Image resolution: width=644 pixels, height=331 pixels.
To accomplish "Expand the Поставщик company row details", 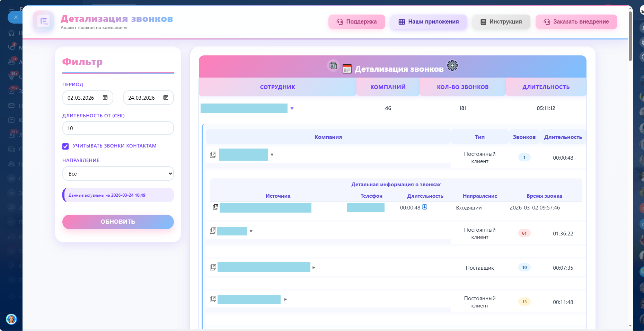I will click(314, 267).
